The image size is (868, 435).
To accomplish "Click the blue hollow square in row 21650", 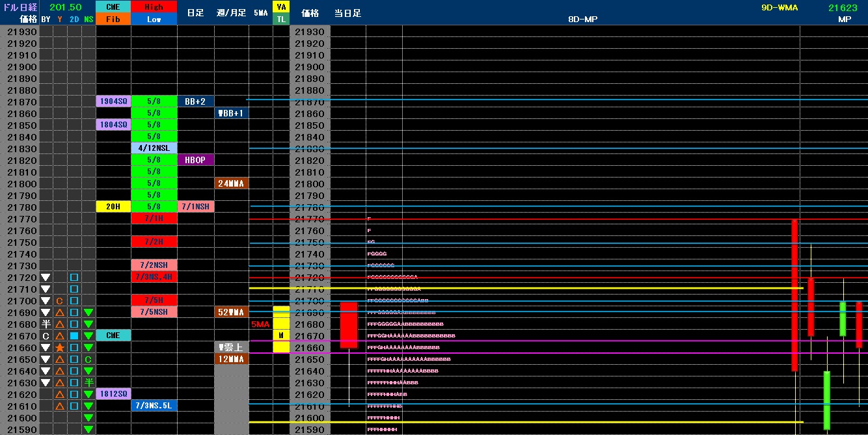I will (74, 360).
